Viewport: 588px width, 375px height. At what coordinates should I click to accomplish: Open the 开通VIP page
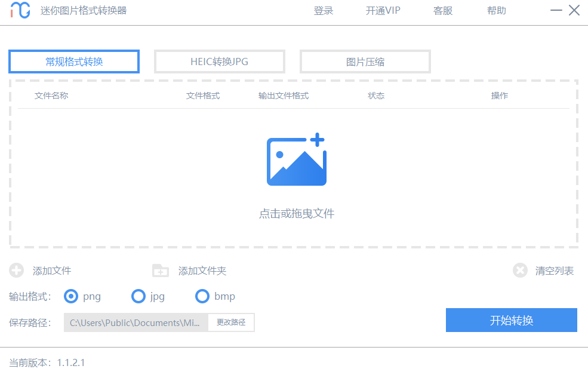383,10
